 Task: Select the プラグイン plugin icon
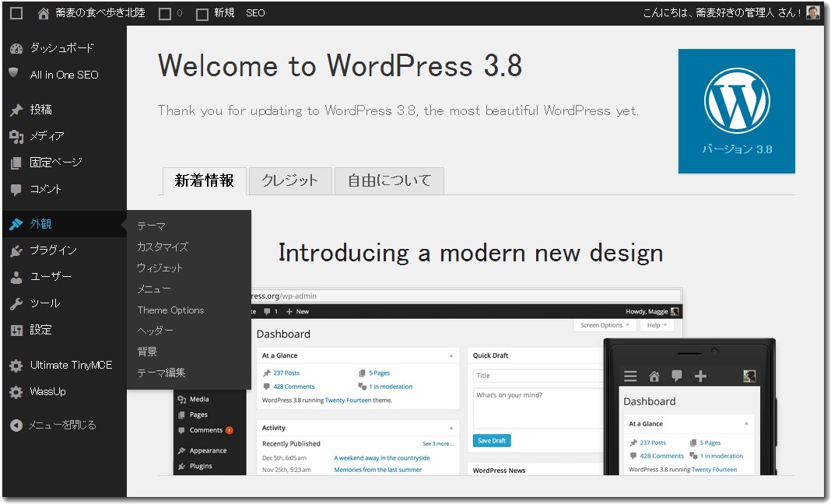[17, 250]
